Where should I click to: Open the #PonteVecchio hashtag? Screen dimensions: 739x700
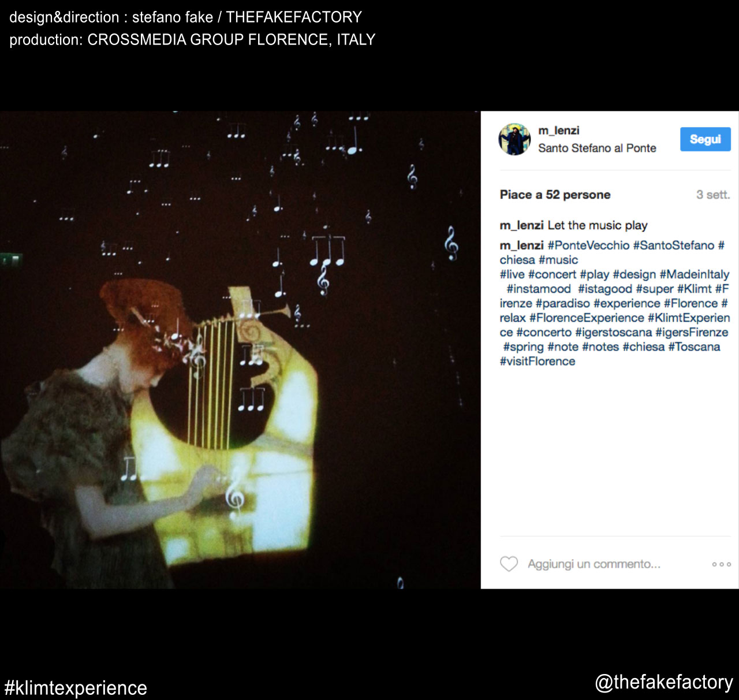(588, 245)
